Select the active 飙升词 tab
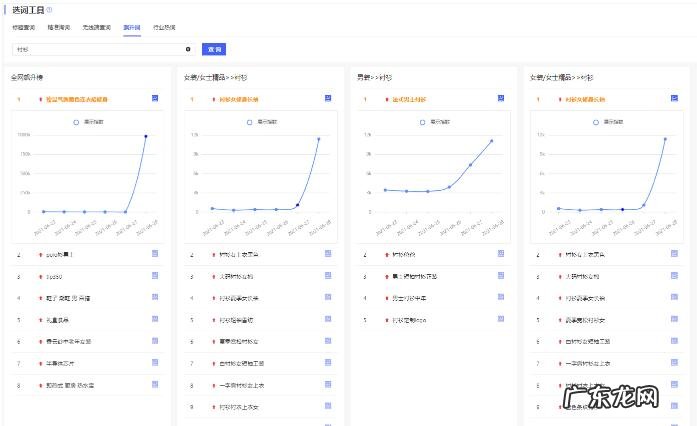This screenshot has height=426, width=697. pos(132,28)
